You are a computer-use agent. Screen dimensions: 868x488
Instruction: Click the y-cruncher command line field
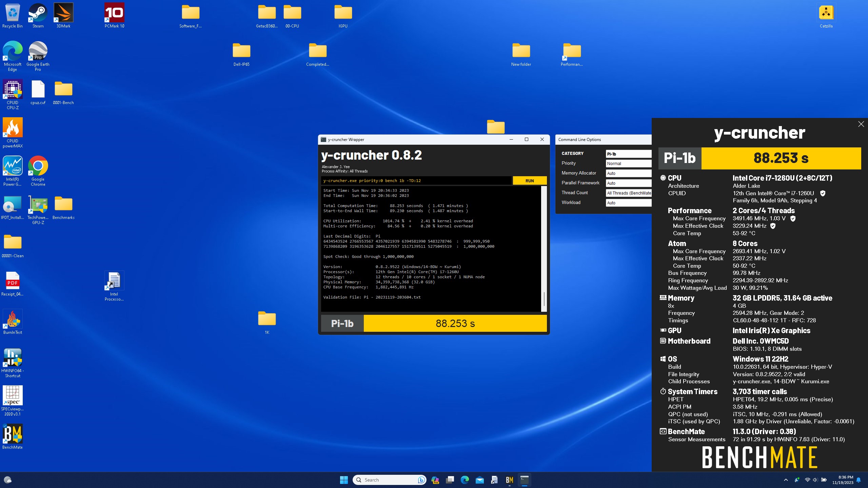click(416, 181)
